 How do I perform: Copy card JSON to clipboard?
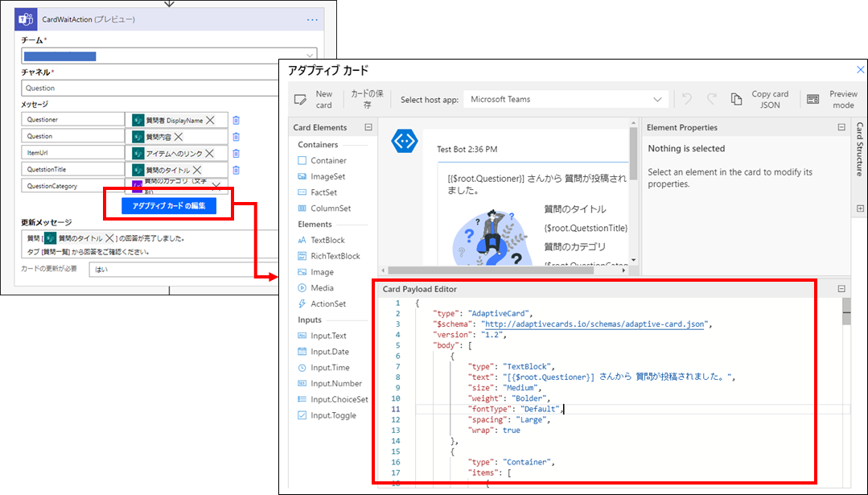coord(760,100)
